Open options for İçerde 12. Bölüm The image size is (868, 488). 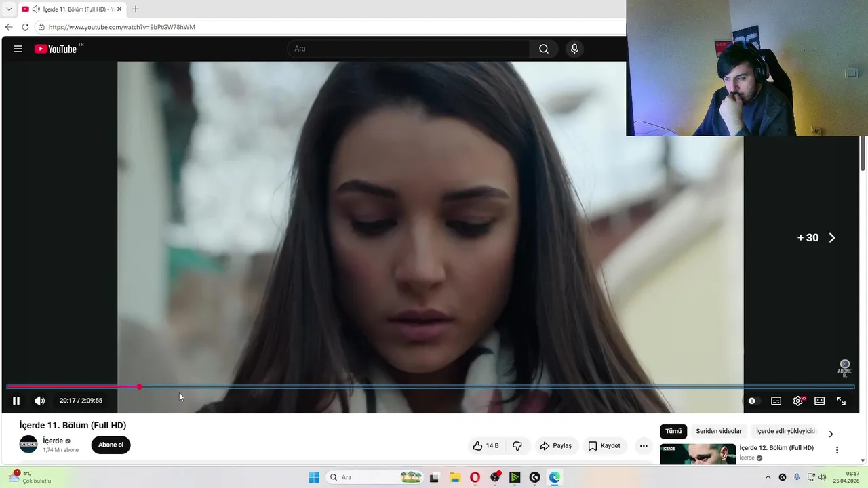837,450
